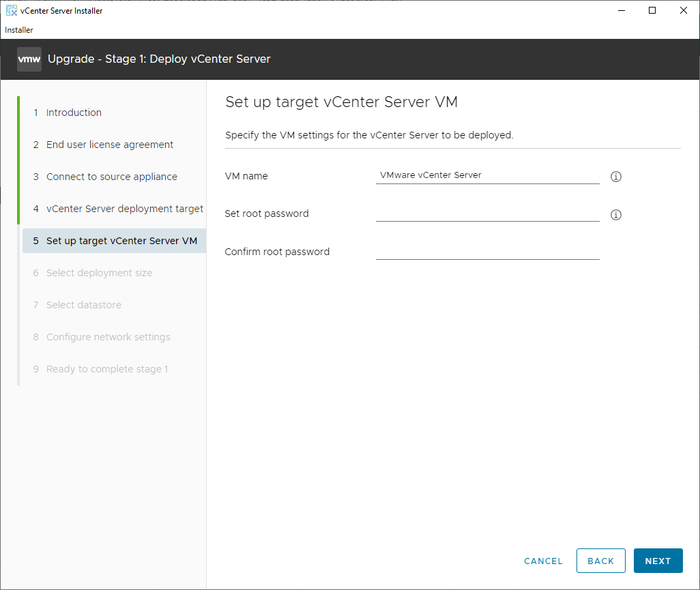Focus the Set root password field
The image size is (700, 590).
pyautogui.click(x=487, y=213)
